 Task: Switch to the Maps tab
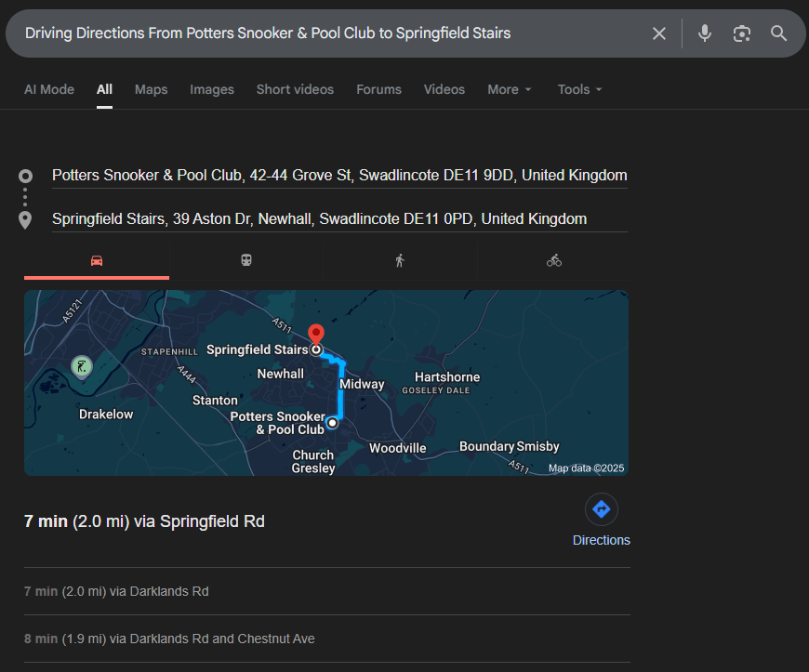coord(151,89)
